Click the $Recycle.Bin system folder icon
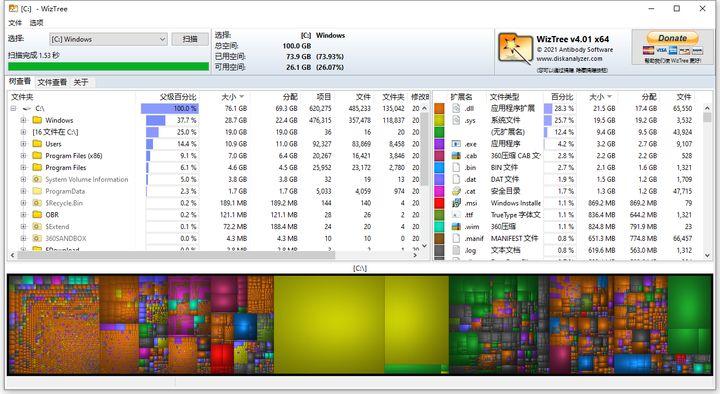 (x=37, y=203)
